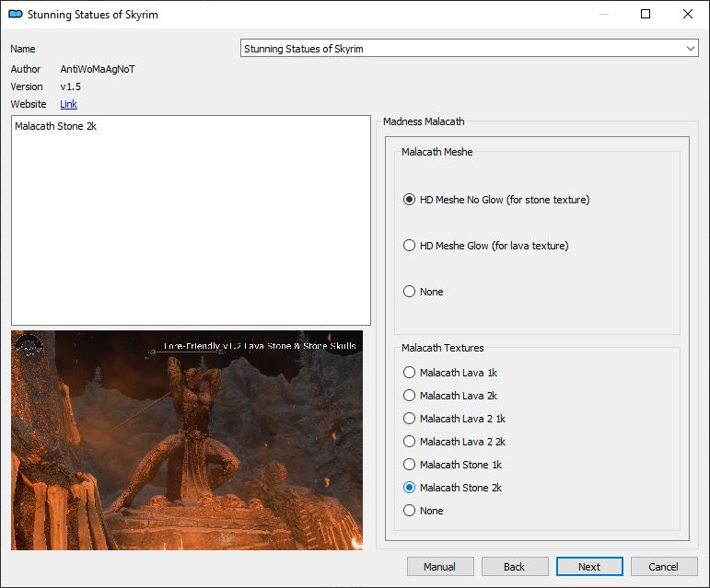Select Malacath Lava 2k texture
This screenshot has width=710, height=588.
pos(410,396)
